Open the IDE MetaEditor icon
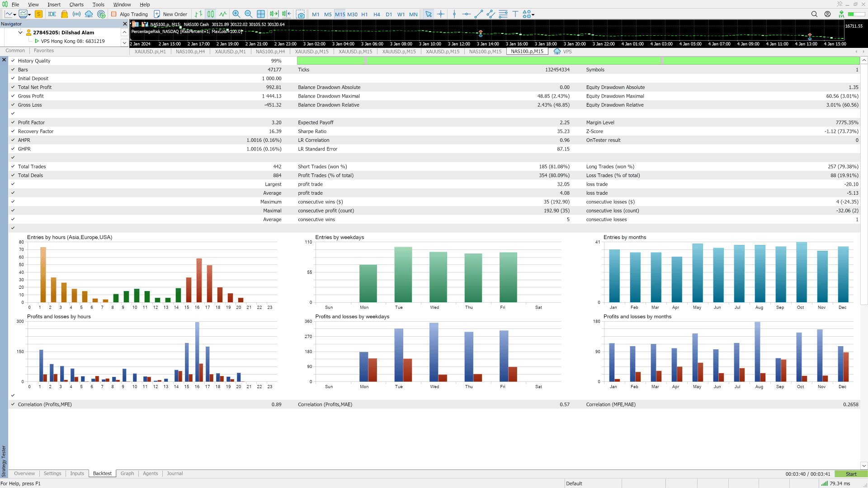This screenshot has height=488, width=868. [52, 14]
